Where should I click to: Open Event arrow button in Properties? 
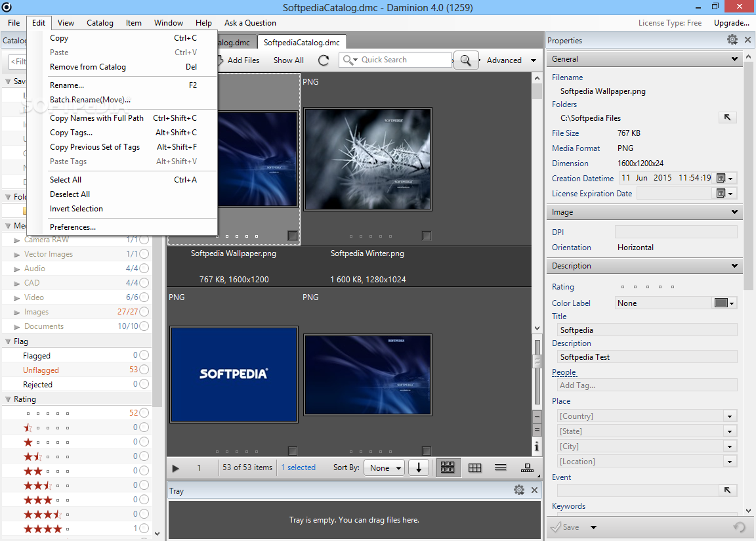(727, 490)
